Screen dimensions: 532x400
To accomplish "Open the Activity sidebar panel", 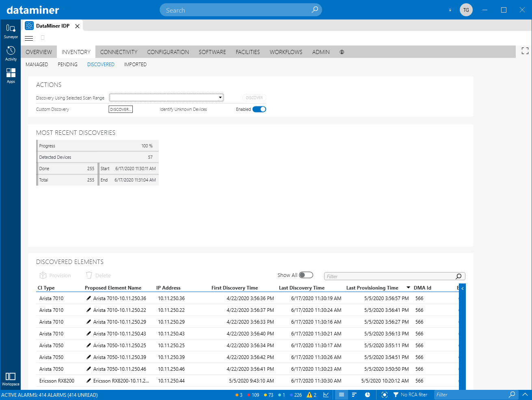I will [x=11, y=53].
